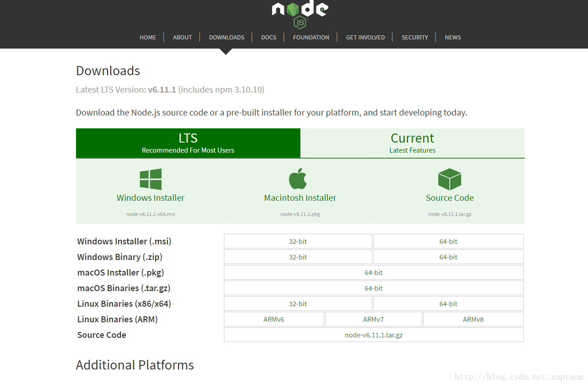The height and width of the screenshot is (386, 588).
Task: Open the SECURITY page
Action: tap(415, 38)
